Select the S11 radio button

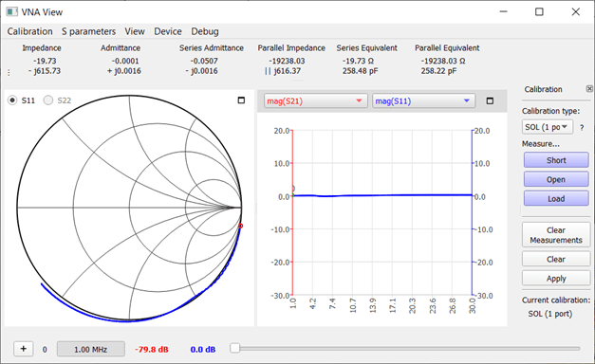[12, 100]
